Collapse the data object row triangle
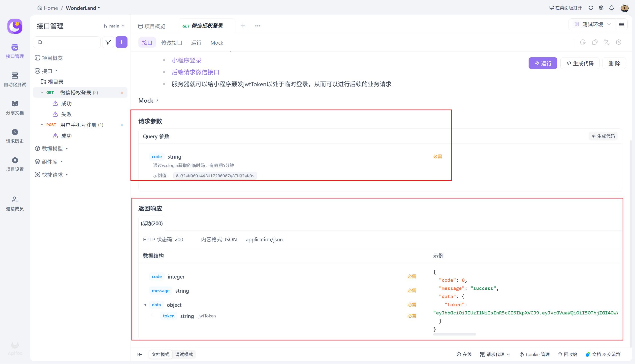The width and height of the screenshot is (635, 364). point(145,305)
